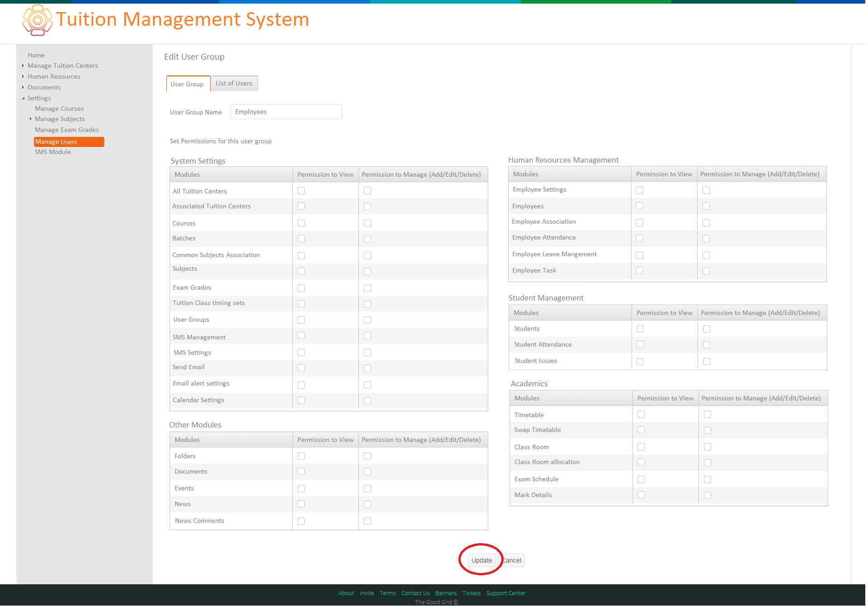Select the highlighted Manage Users item

(x=69, y=142)
